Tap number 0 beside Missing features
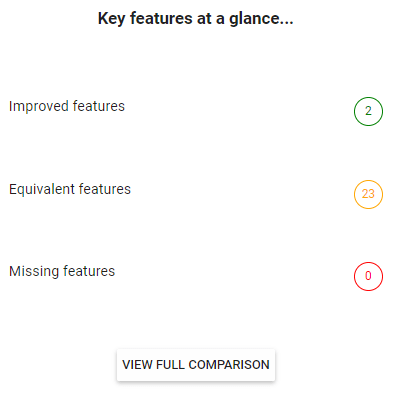The image size is (413, 399). coord(368,276)
